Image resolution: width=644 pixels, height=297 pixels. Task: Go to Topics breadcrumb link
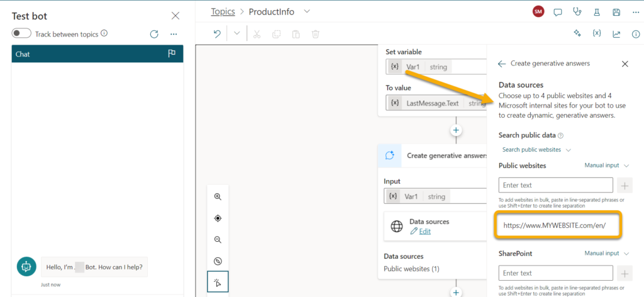(x=223, y=11)
